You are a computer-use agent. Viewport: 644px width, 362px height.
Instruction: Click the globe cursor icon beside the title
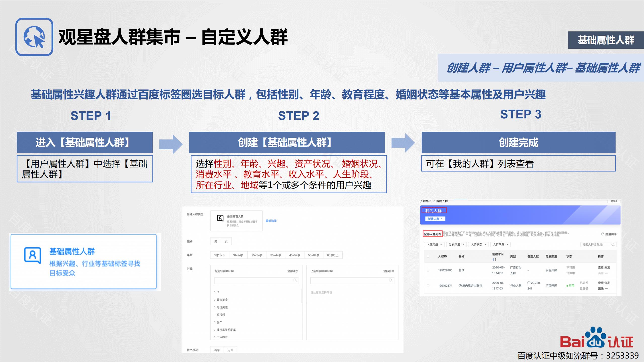34,37
